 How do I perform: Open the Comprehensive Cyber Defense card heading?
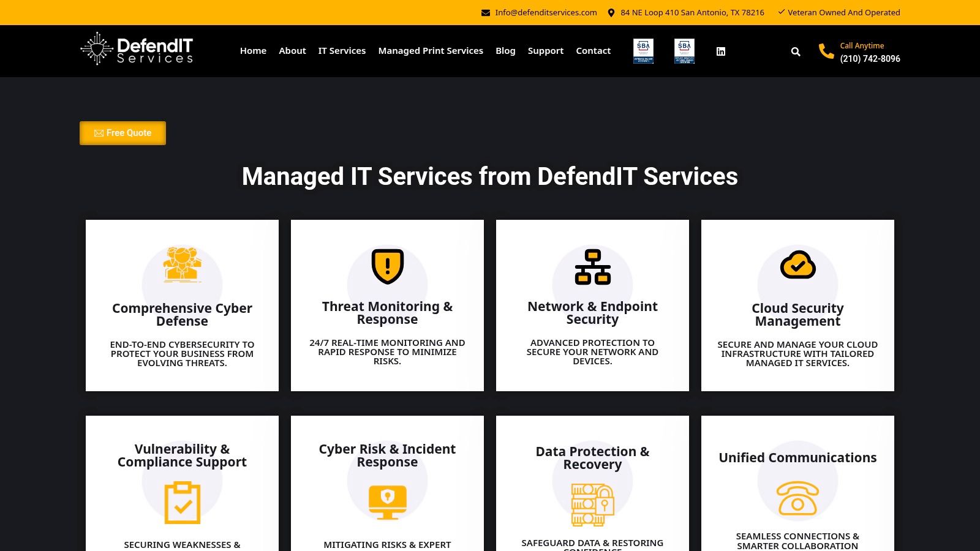[182, 315]
